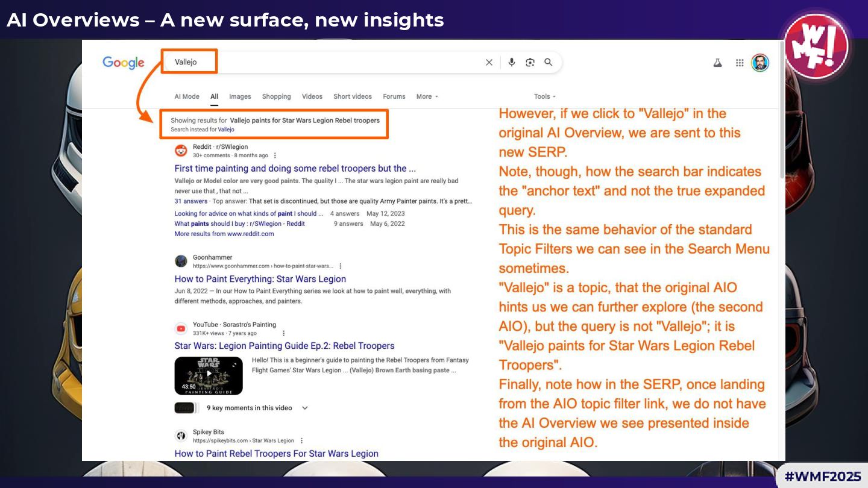Click the Goonhammer source name
The height and width of the screenshot is (488, 868).
point(212,257)
